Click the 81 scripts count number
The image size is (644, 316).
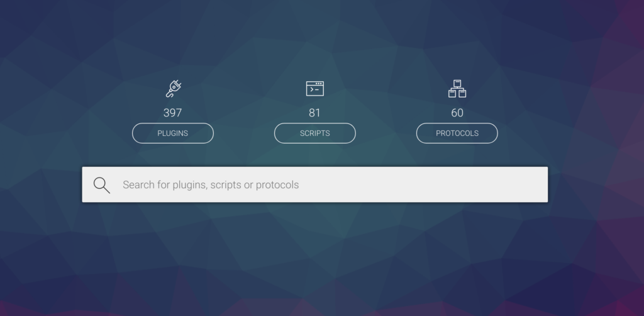315,113
